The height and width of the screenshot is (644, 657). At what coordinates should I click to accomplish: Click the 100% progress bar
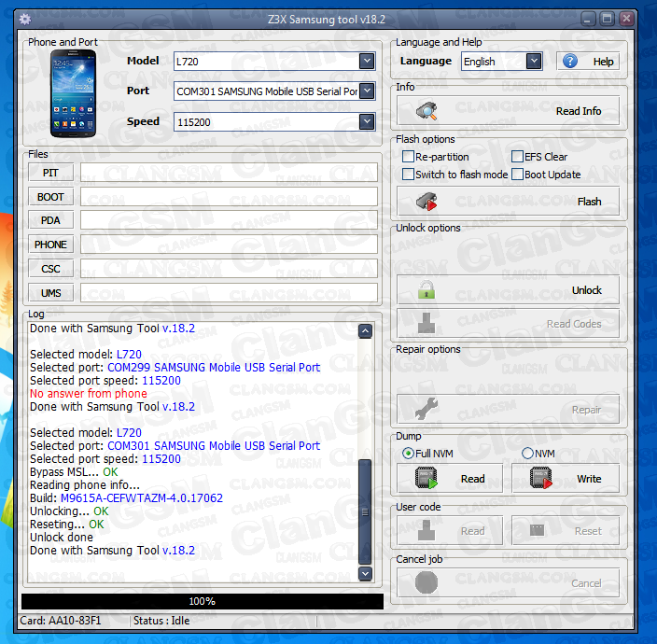click(203, 601)
